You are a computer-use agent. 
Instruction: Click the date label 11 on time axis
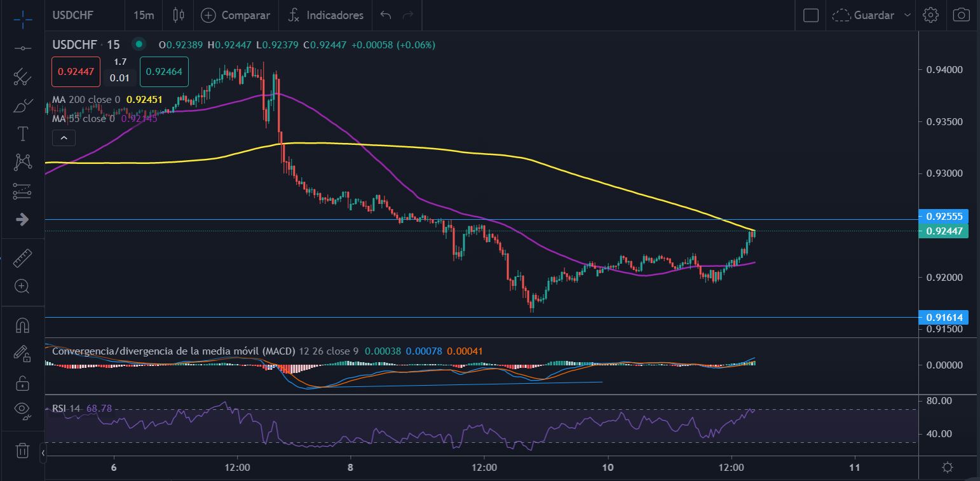pyautogui.click(x=854, y=468)
